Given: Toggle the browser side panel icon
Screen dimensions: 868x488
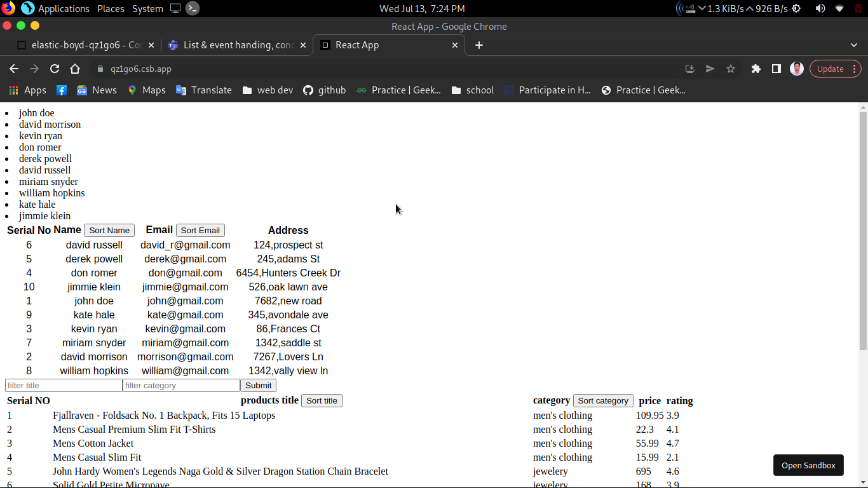Looking at the screenshot, I should (x=776, y=69).
